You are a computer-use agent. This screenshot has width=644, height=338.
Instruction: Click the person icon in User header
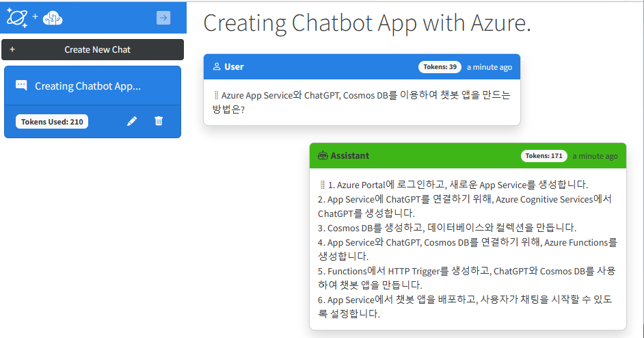coord(217,66)
